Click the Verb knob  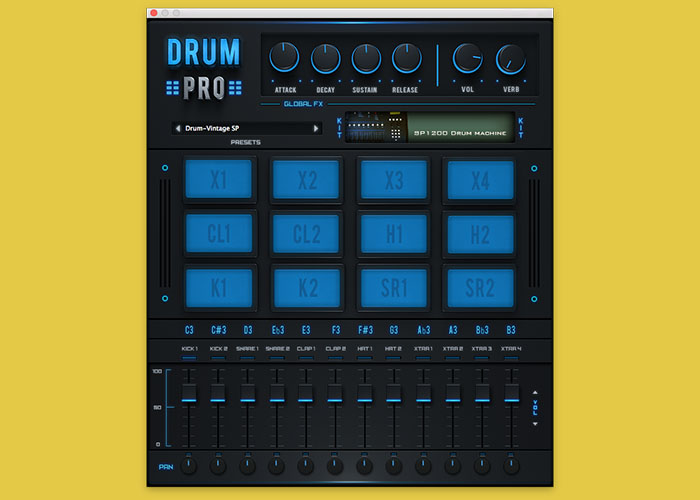coord(511,59)
